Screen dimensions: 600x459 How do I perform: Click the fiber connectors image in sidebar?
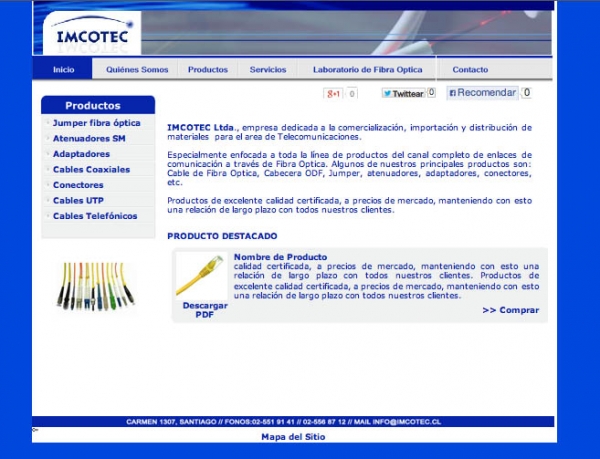[95, 286]
